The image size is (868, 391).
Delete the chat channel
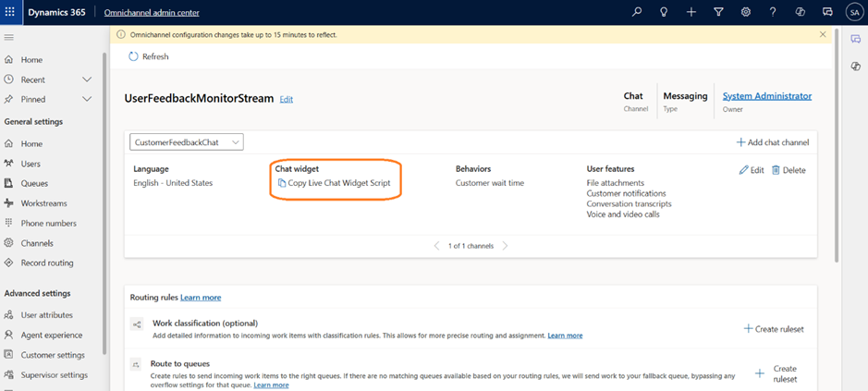point(789,170)
